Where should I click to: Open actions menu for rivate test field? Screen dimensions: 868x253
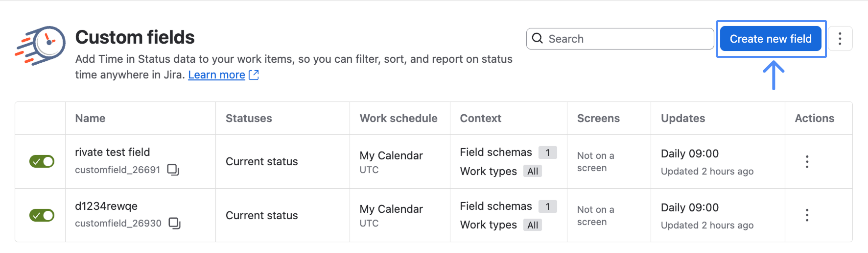(x=807, y=161)
